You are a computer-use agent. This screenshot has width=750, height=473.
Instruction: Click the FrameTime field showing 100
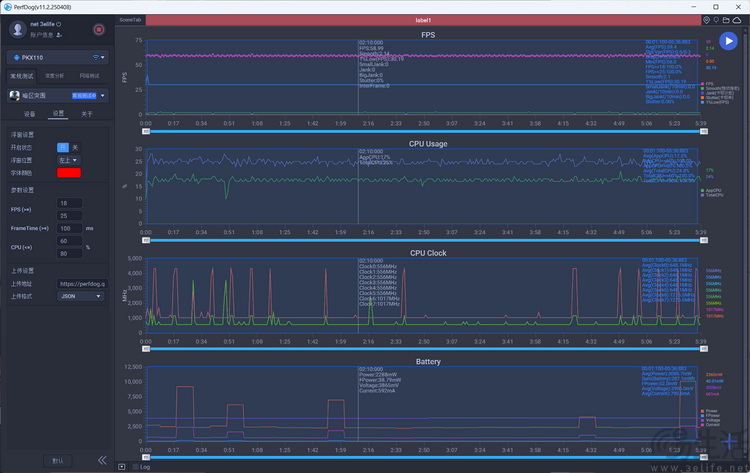(69, 229)
